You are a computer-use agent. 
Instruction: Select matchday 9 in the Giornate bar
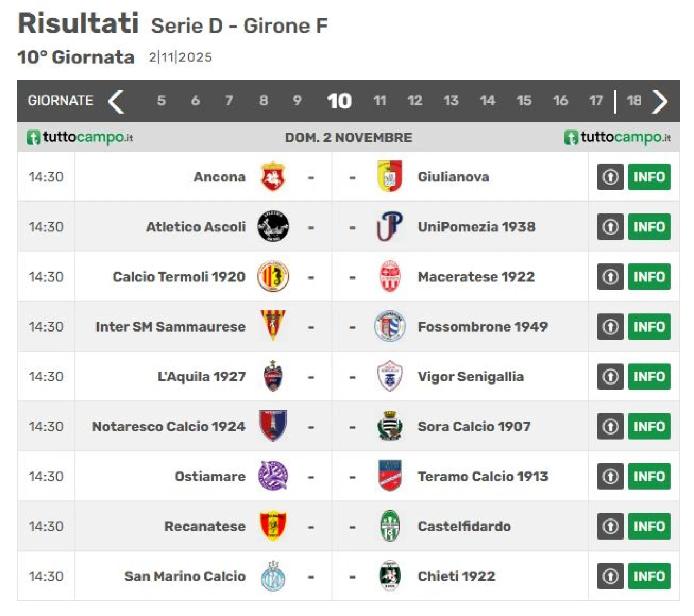pos(297,101)
